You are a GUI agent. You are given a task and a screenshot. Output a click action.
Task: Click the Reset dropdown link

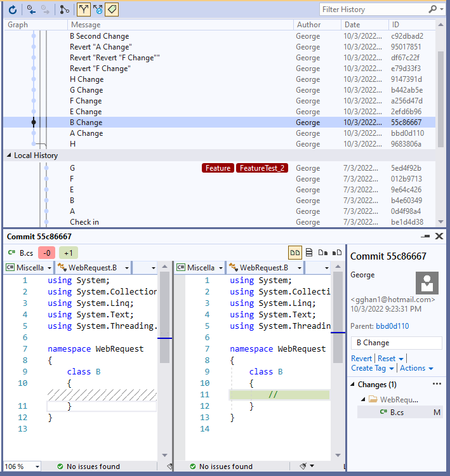point(390,359)
